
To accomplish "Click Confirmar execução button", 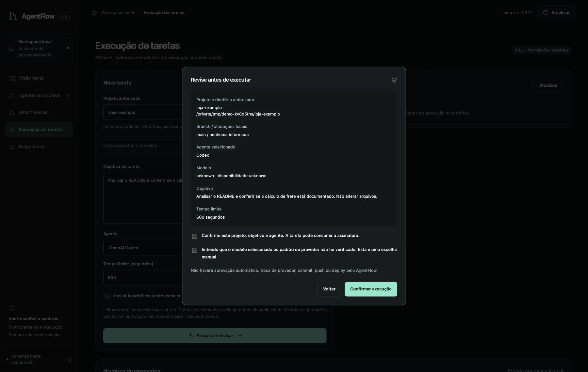I will (x=371, y=289).
